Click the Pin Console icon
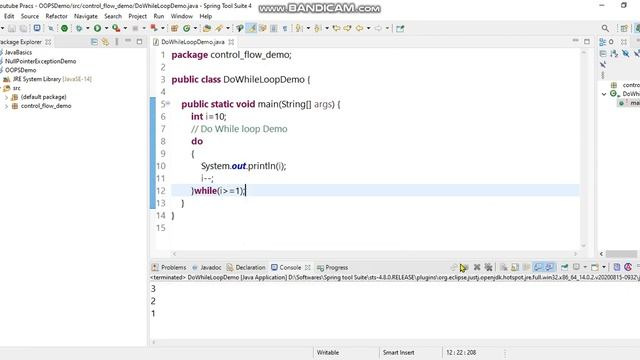The width and height of the screenshot is (640, 360). point(564,267)
